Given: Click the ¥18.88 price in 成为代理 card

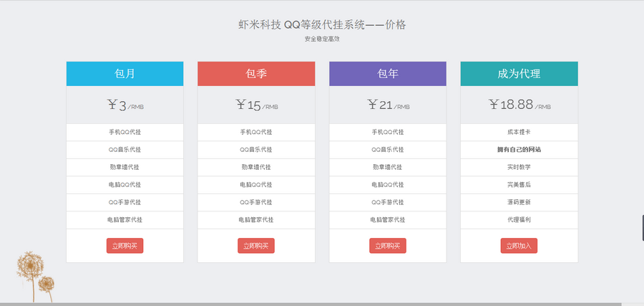Looking at the screenshot, I should pos(519,105).
